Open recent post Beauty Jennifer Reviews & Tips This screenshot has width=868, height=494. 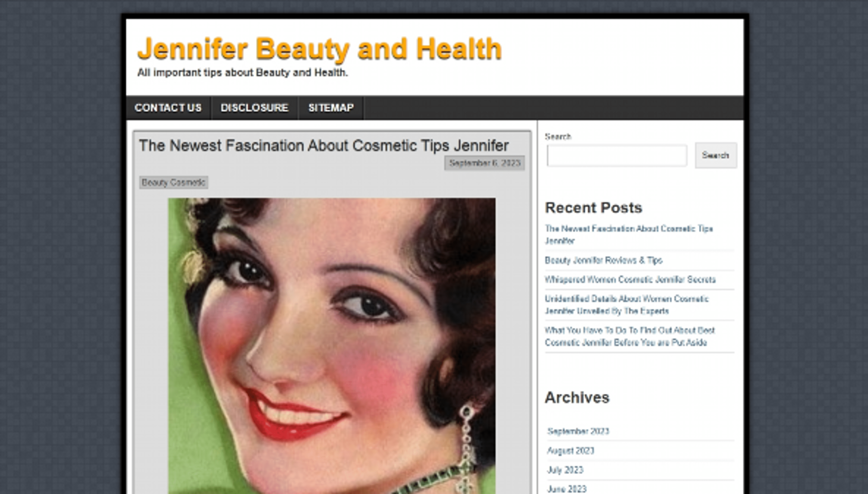click(603, 260)
